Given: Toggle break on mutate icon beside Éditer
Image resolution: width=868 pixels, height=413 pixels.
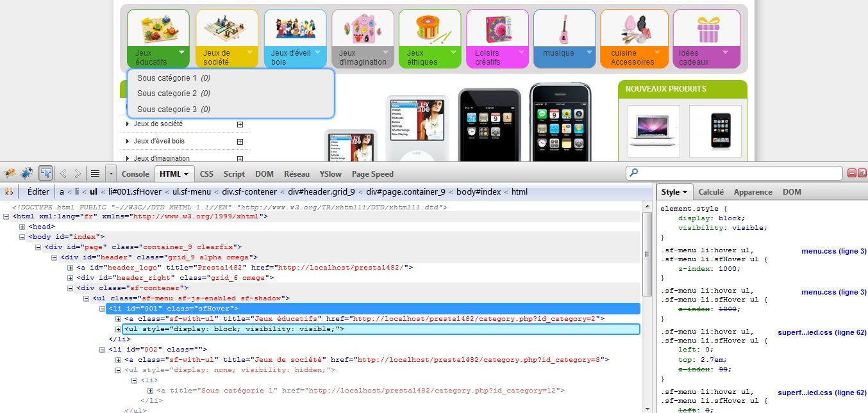Looking at the screenshot, I should tap(10, 191).
